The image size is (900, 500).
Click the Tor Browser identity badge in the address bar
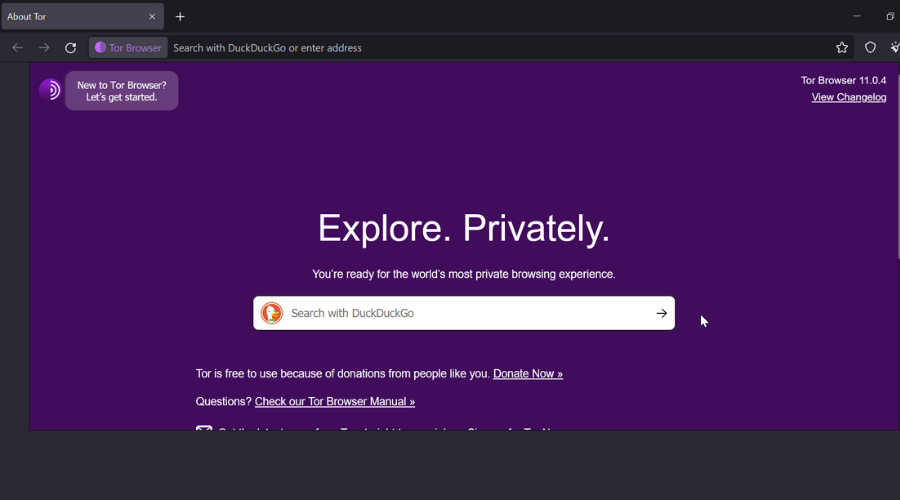click(128, 48)
